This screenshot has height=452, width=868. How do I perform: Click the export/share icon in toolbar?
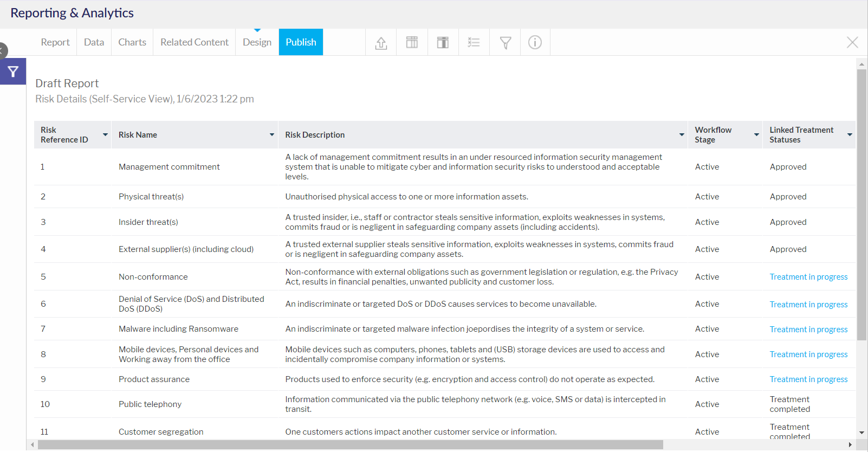pyautogui.click(x=381, y=42)
